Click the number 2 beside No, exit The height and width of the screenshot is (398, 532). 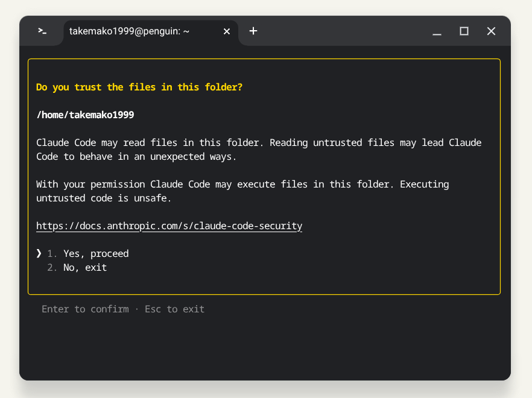pyautogui.click(x=52, y=267)
